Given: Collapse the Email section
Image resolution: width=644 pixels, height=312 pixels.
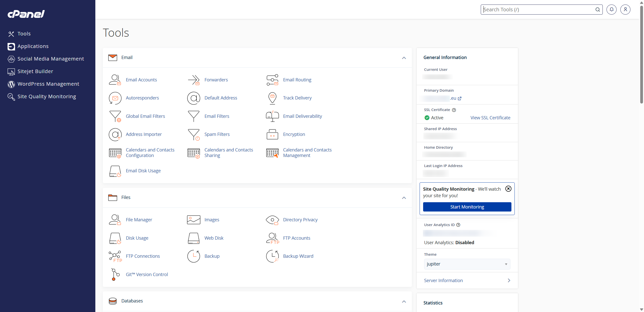Looking at the screenshot, I should (x=404, y=58).
